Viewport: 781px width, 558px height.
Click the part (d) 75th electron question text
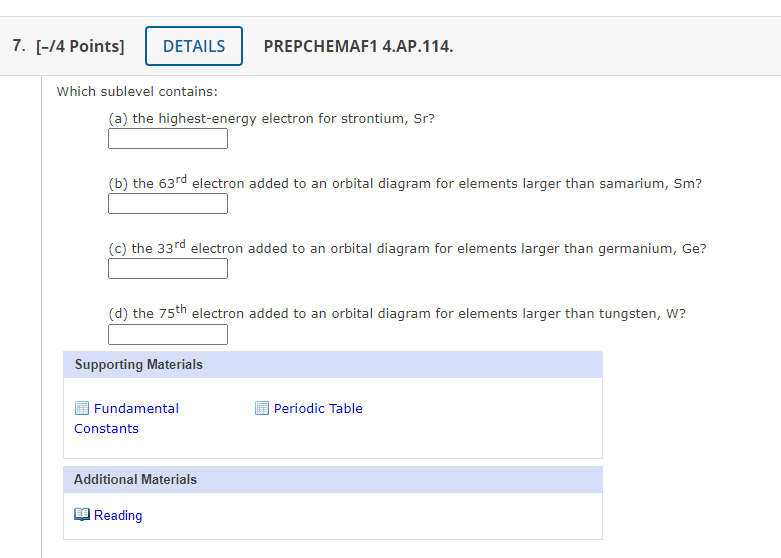click(x=397, y=312)
